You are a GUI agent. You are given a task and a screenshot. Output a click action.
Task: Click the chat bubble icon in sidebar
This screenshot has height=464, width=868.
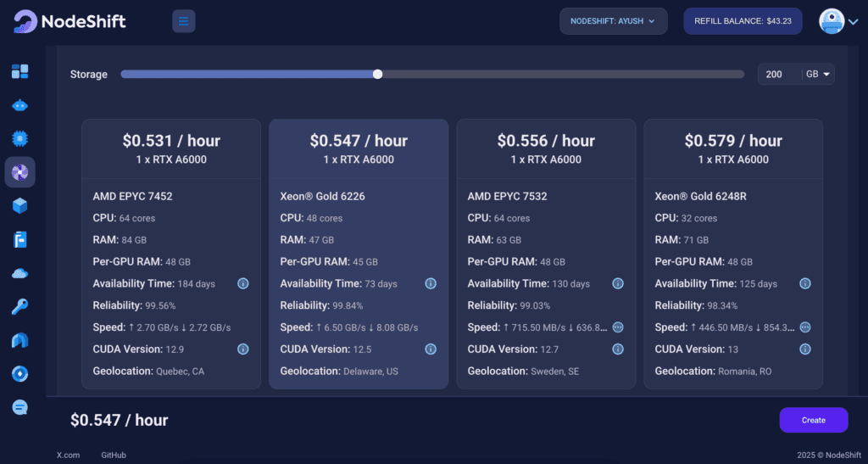[19, 407]
